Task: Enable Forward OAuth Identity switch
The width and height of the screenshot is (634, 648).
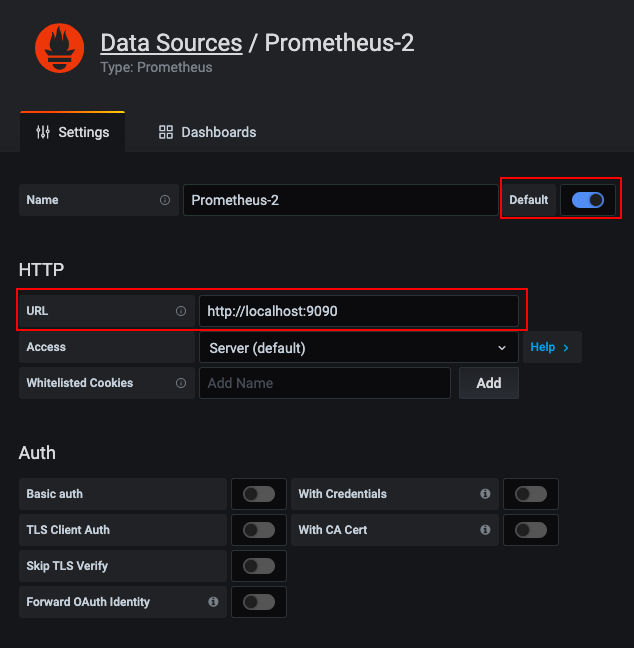Action: (259, 602)
